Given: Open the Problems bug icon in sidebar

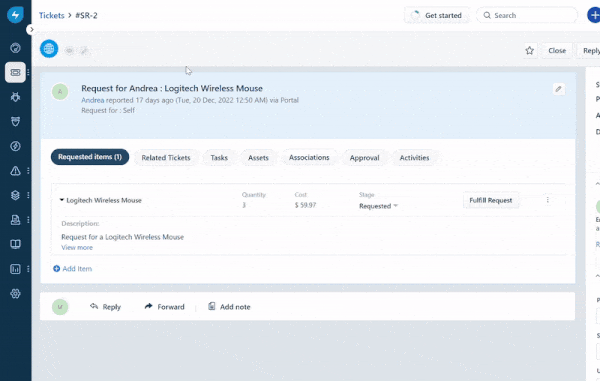Looking at the screenshot, I should (15, 97).
